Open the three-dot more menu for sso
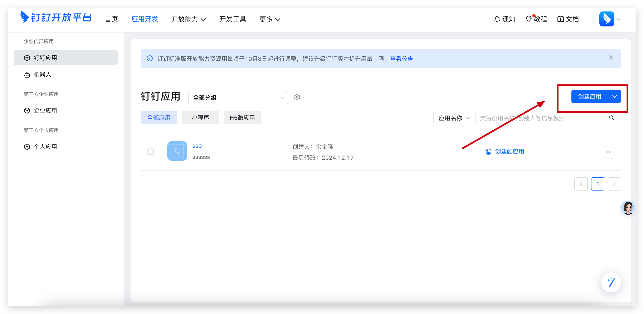This screenshot has width=644, height=314. click(x=608, y=152)
